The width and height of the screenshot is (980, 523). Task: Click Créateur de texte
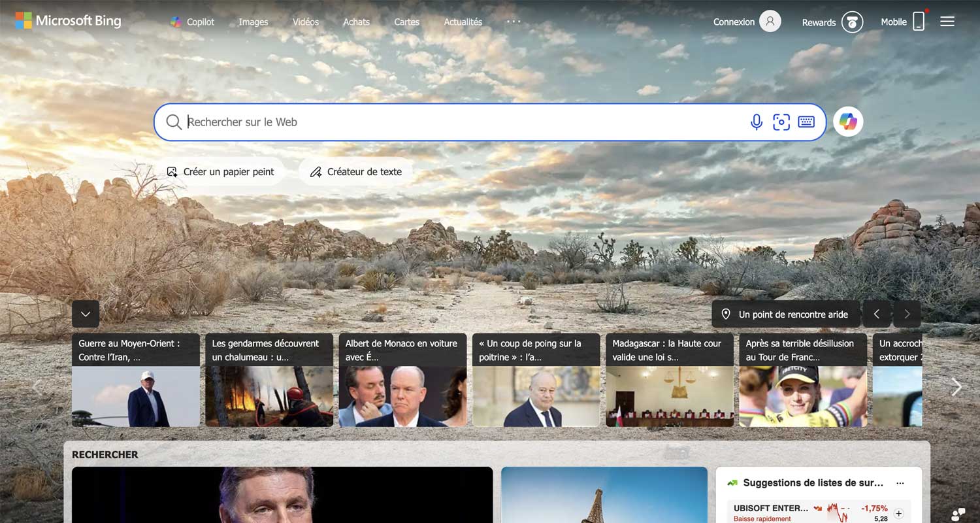click(x=356, y=172)
